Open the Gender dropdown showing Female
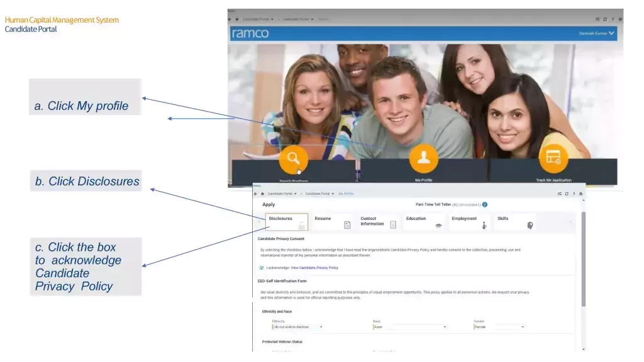This screenshot has height=362, width=644. [499, 327]
